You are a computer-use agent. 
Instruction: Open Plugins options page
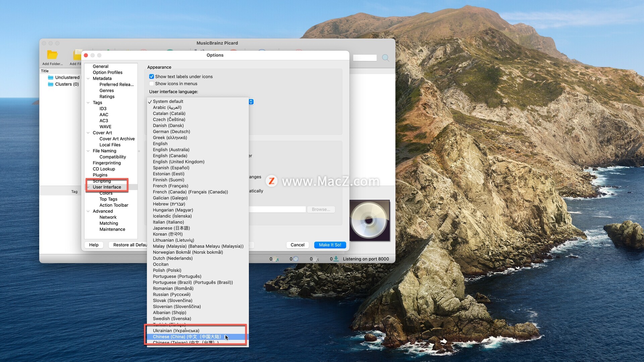point(100,175)
